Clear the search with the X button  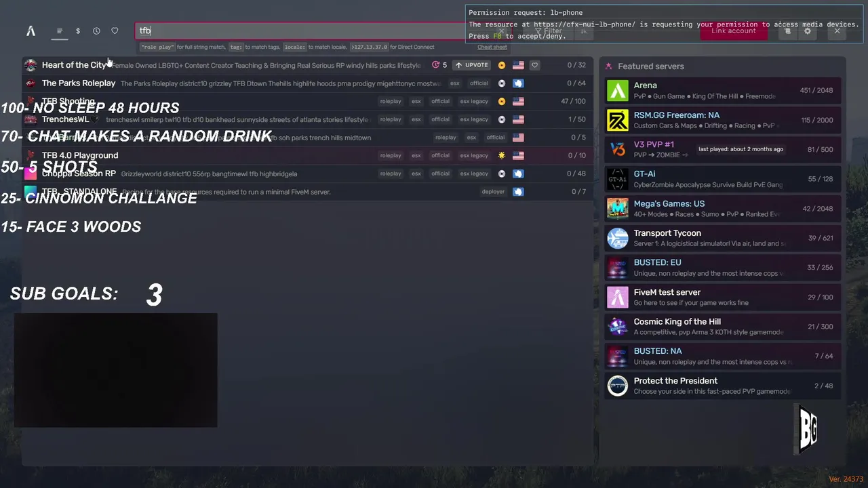[x=501, y=30]
